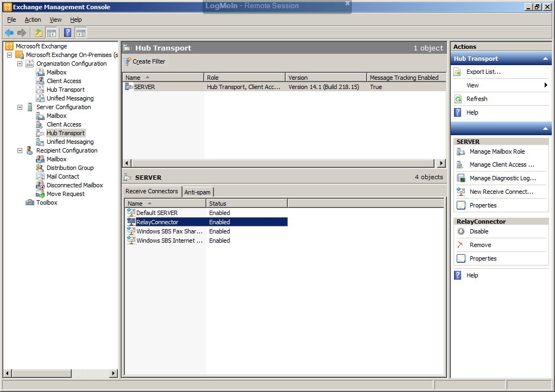Collapse the Hub Transport actions section
Screen dimensions: 555x392
click(x=545, y=59)
